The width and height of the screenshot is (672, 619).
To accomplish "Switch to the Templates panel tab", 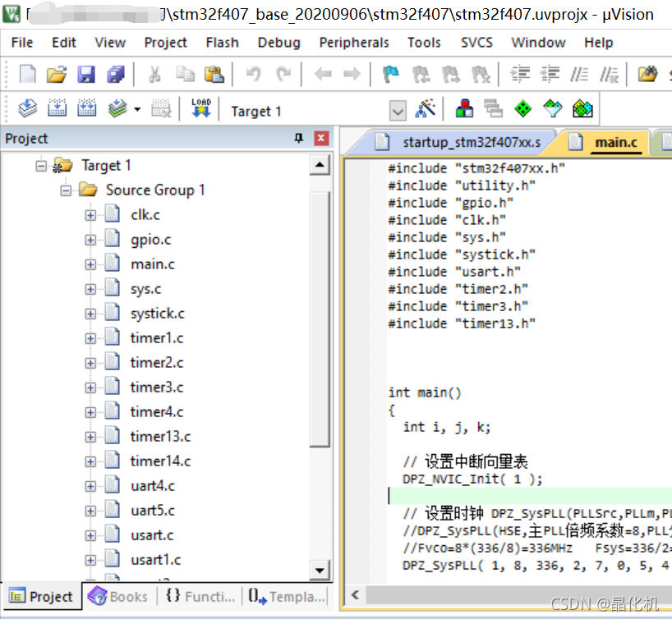I will [288, 596].
